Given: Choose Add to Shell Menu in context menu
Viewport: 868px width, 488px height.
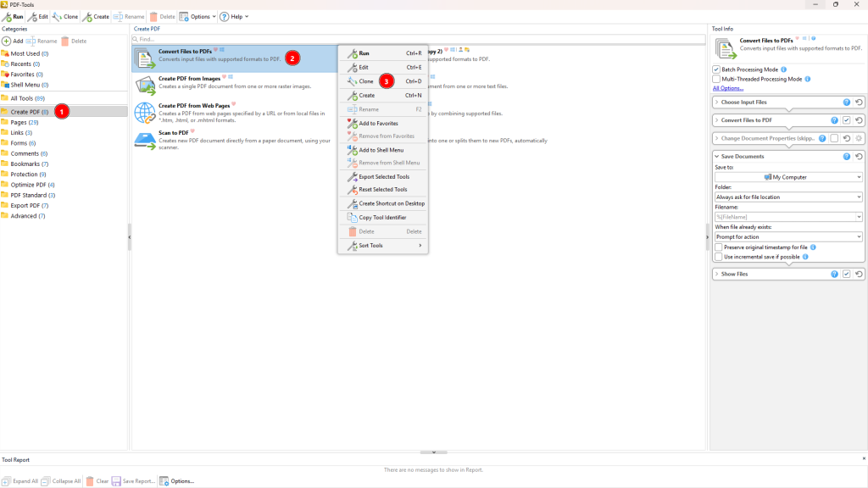Looking at the screenshot, I should [x=383, y=150].
